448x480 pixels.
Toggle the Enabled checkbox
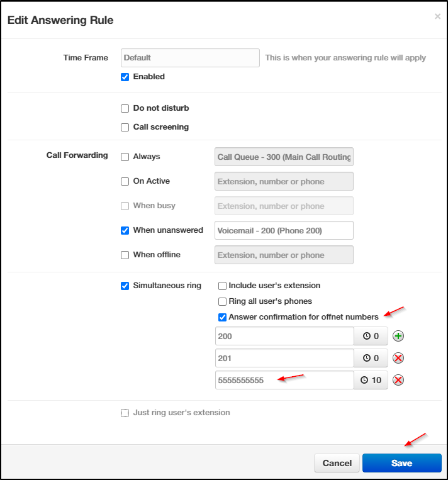coord(125,77)
